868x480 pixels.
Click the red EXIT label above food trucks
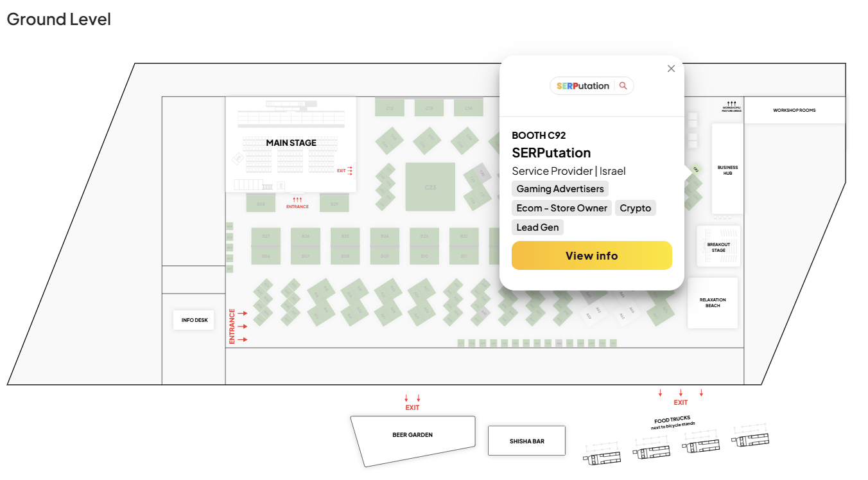(x=681, y=402)
